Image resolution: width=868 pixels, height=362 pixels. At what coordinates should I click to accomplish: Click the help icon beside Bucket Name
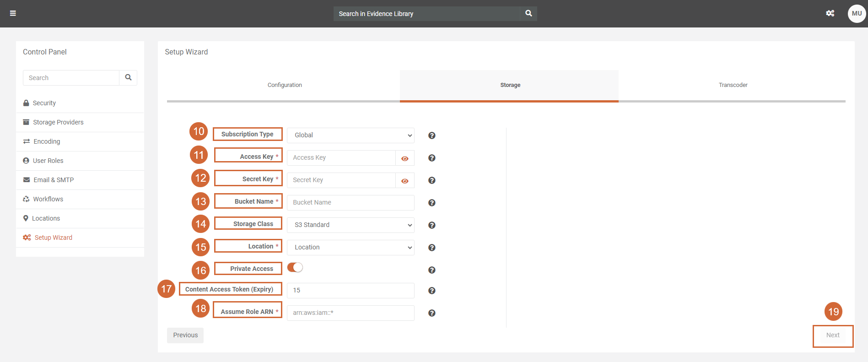[x=431, y=203]
